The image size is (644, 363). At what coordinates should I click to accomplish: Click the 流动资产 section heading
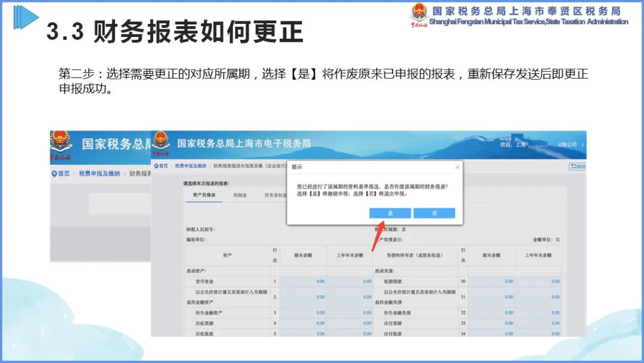(196, 271)
